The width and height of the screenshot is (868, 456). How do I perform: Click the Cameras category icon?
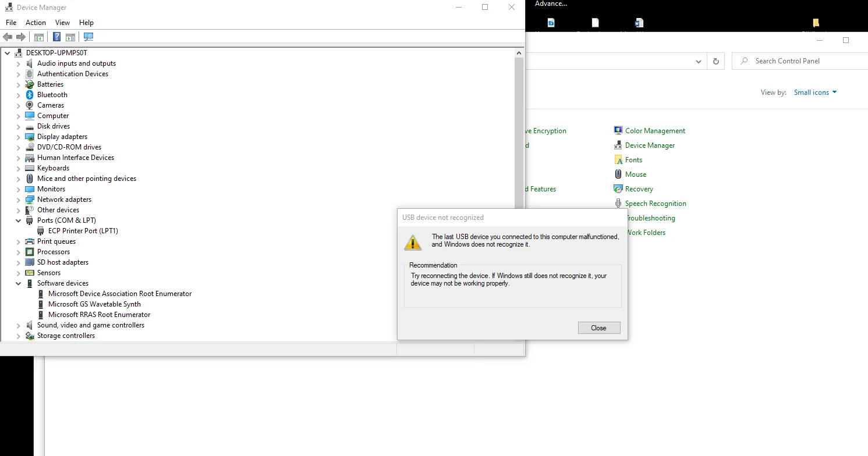click(30, 105)
